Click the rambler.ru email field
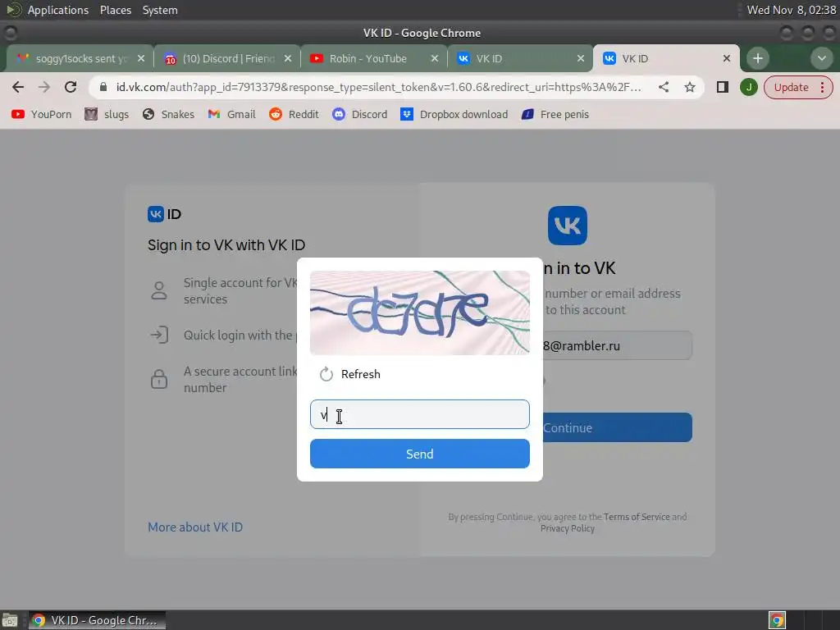The width and height of the screenshot is (840, 630). pos(617,345)
